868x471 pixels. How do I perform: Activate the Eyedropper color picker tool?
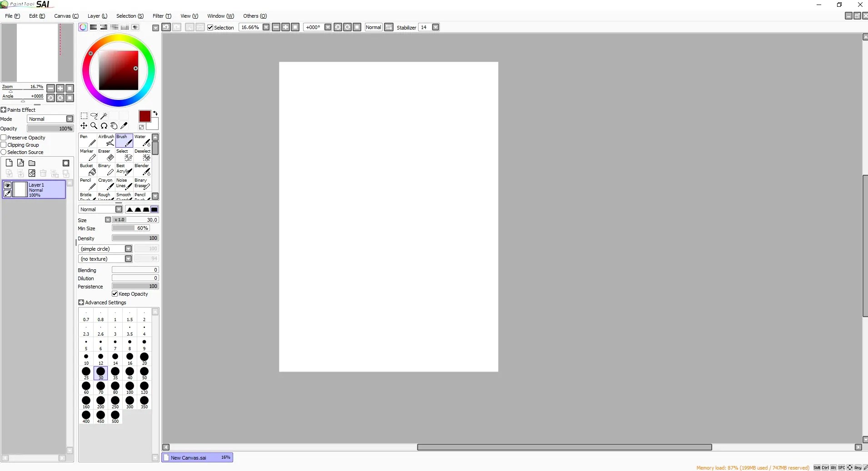point(124,125)
